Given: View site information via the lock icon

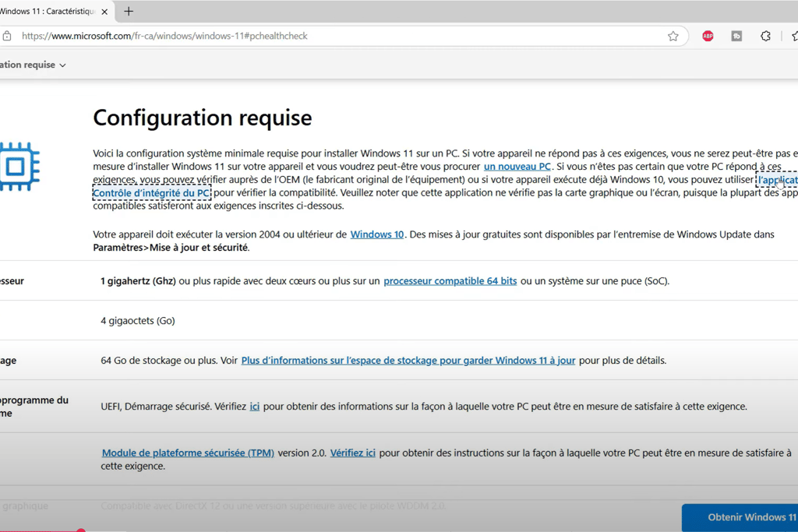Looking at the screenshot, I should (7, 36).
